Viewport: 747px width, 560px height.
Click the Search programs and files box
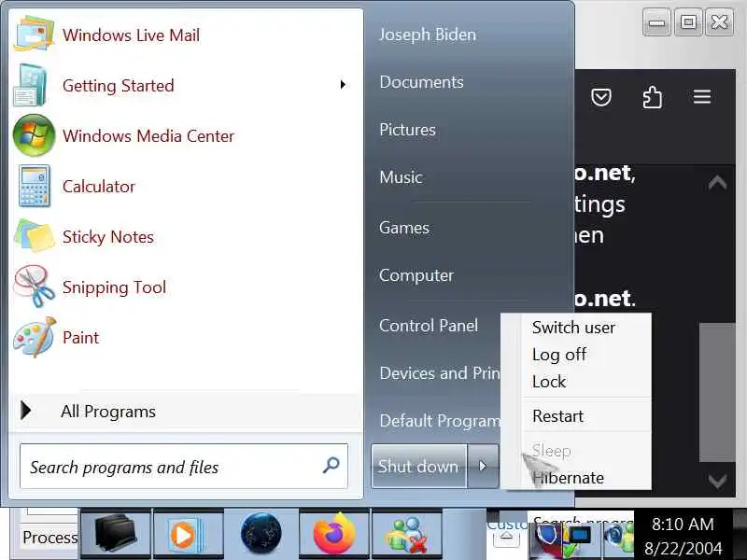click(x=184, y=467)
